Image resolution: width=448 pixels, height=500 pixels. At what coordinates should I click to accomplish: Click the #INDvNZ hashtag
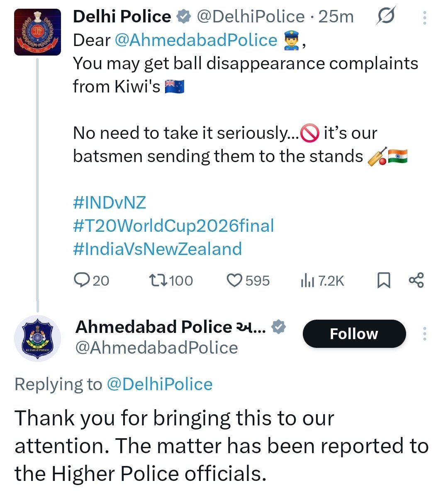point(109,202)
